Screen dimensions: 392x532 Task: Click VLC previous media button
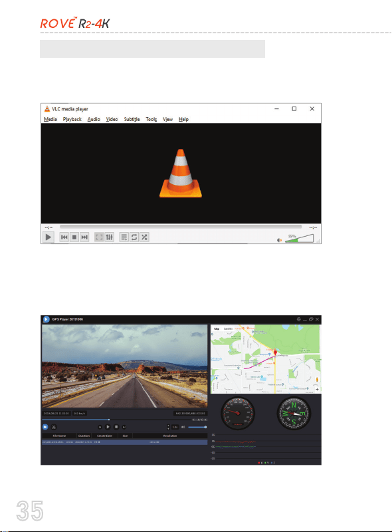(64, 237)
